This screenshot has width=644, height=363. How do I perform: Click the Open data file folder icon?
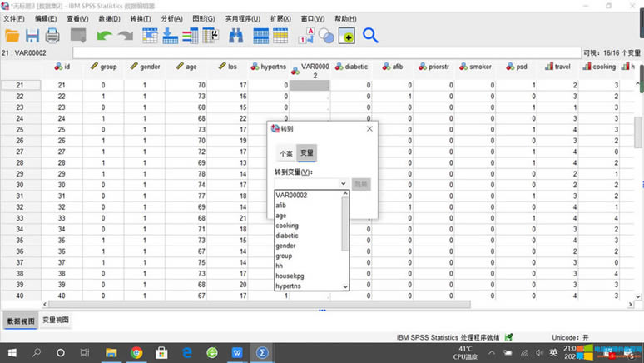click(x=12, y=36)
